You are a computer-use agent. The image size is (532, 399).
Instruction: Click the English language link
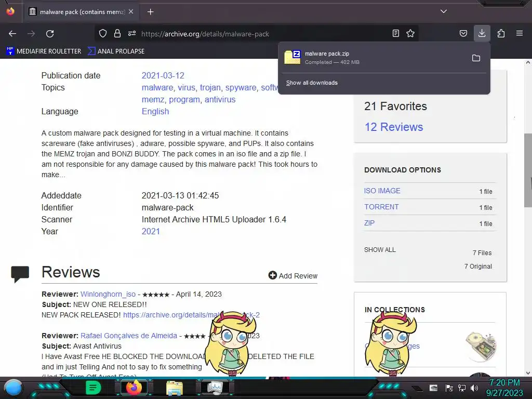[x=155, y=111]
